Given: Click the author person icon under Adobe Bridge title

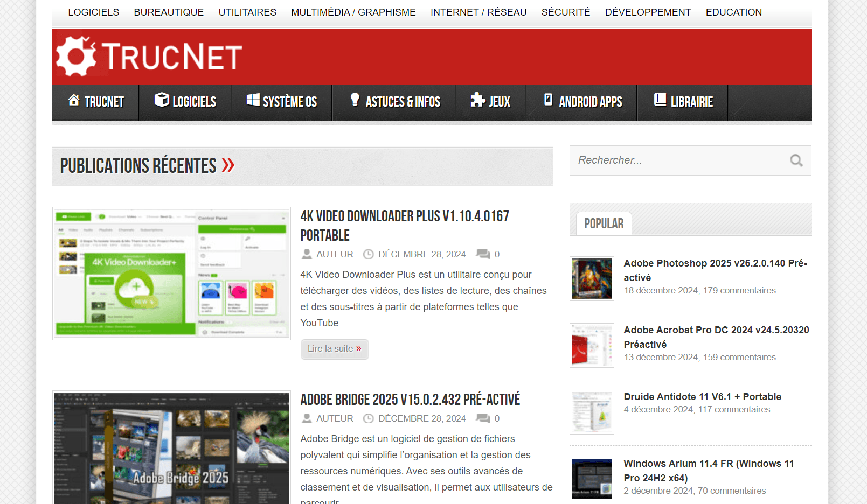Looking at the screenshot, I should (307, 418).
